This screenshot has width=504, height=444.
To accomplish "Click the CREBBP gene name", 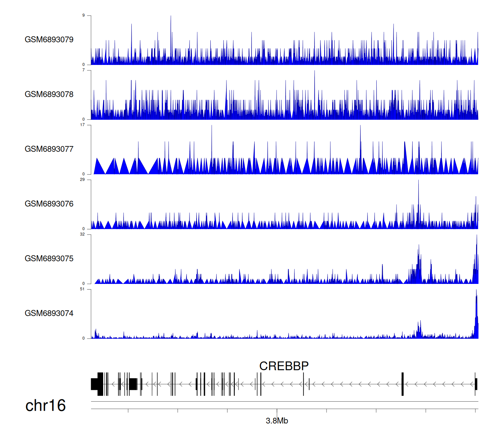I will point(284,366).
